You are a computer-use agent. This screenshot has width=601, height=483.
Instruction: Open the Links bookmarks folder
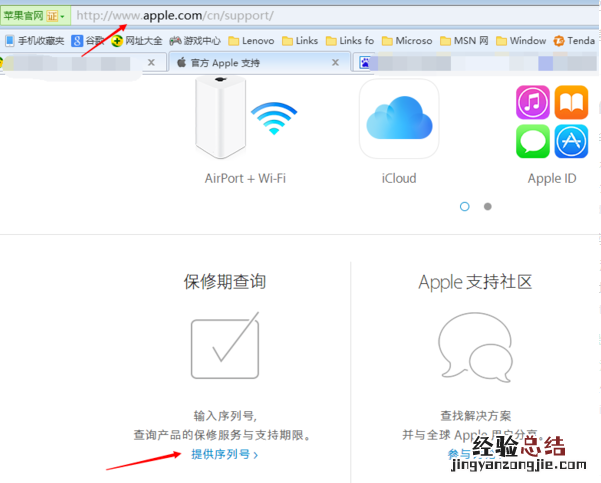pyautogui.click(x=300, y=41)
